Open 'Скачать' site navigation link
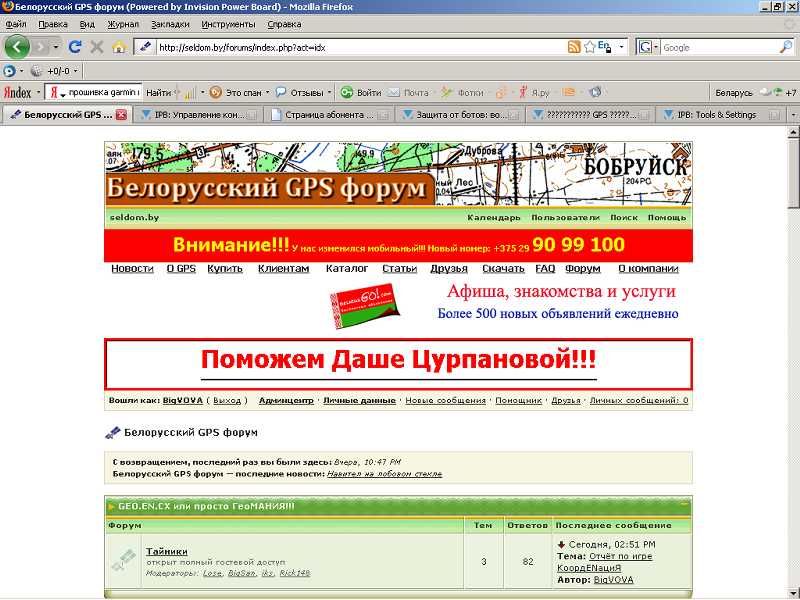Viewport: 800px width, 600px height. coord(503,268)
